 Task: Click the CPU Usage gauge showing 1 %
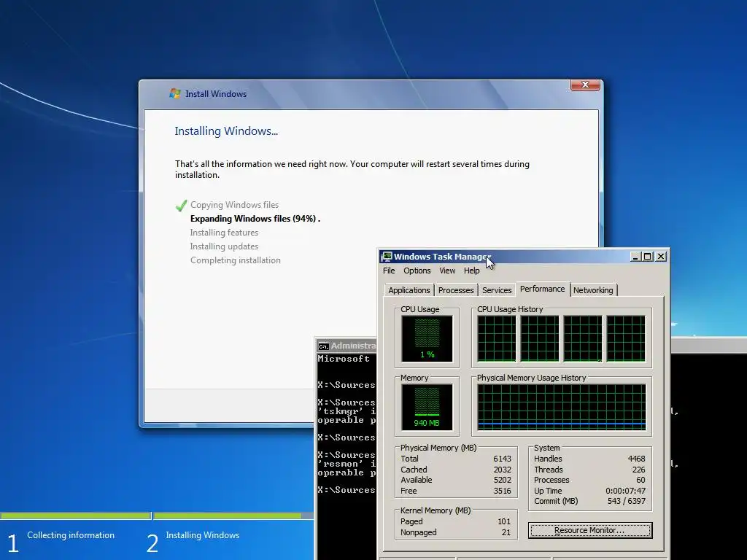[x=427, y=338]
